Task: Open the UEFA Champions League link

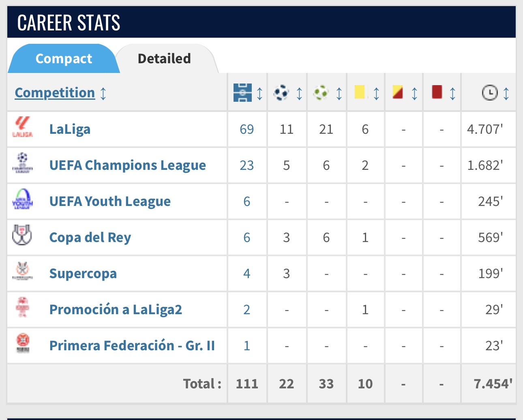Action: point(127,165)
